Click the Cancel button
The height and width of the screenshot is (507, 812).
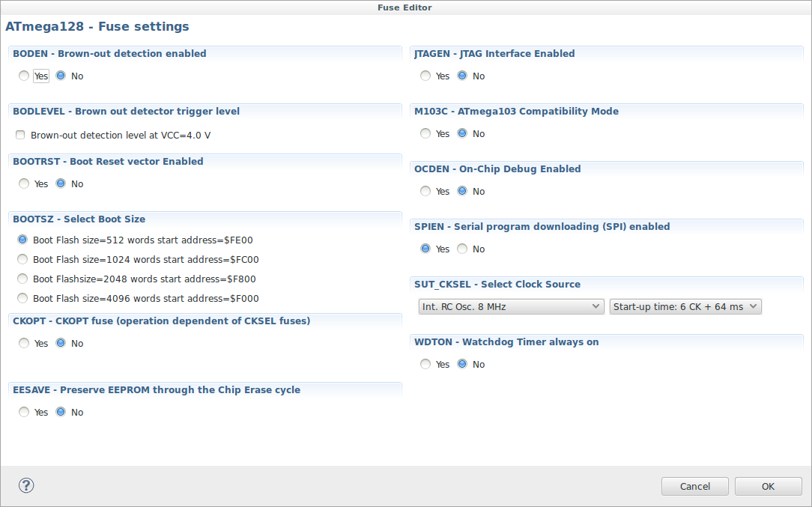click(x=694, y=486)
